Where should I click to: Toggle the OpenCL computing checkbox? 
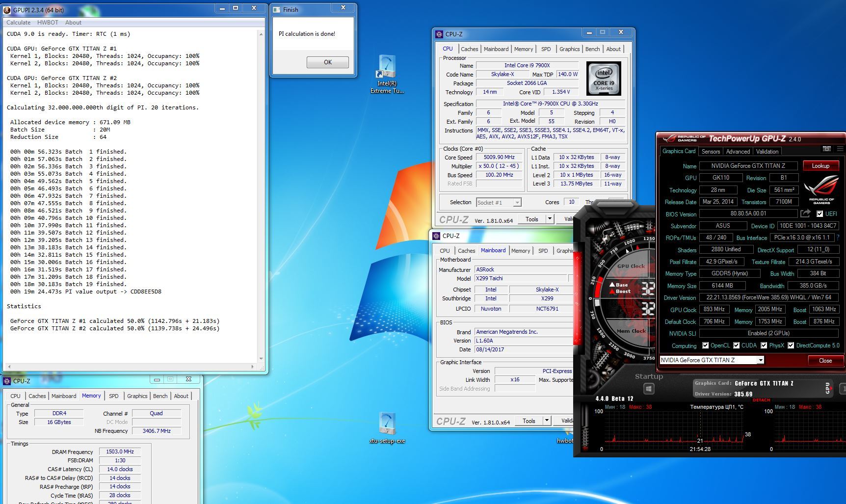coord(705,345)
